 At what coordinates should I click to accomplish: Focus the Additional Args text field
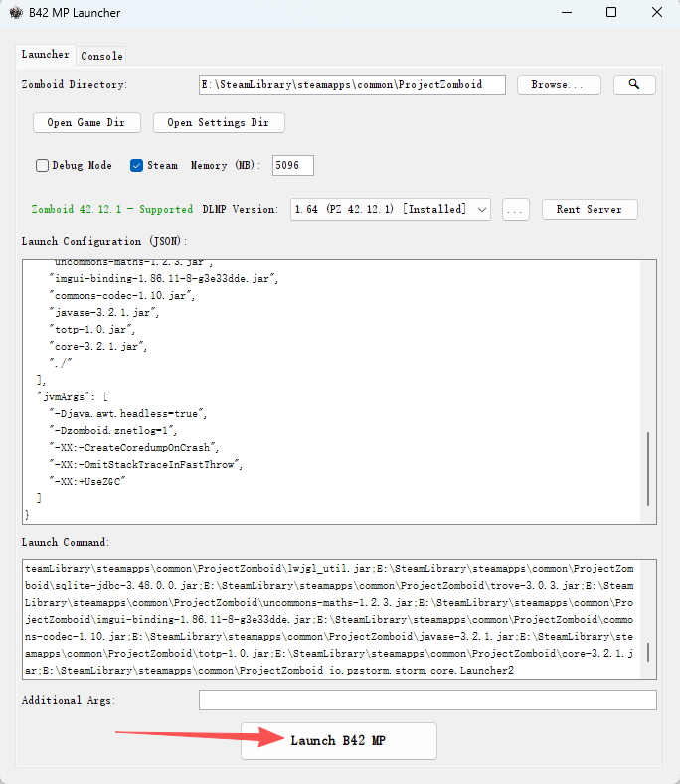point(427,701)
